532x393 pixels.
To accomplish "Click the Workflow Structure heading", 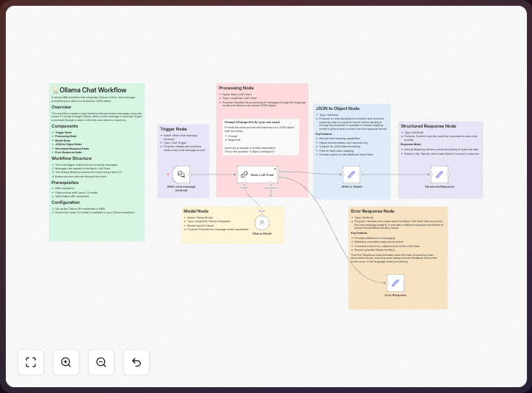I will point(72,158).
